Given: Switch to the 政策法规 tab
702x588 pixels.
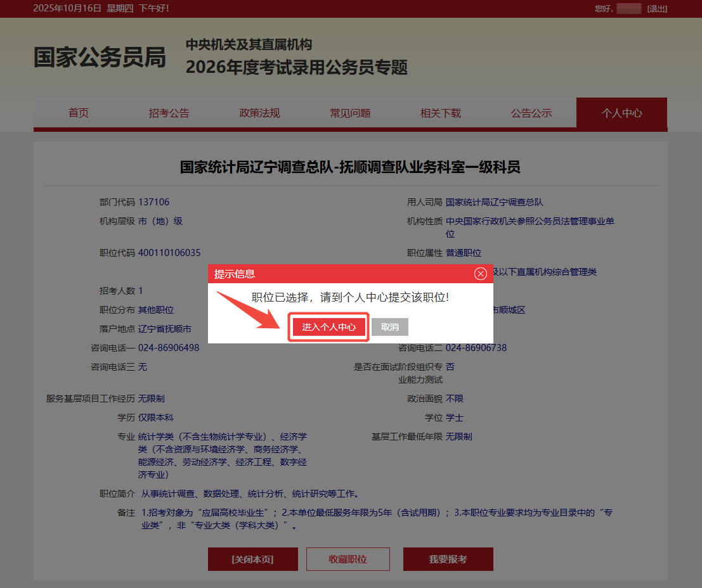Looking at the screenshot, I should pyautogui.click(x=259, y=113).
